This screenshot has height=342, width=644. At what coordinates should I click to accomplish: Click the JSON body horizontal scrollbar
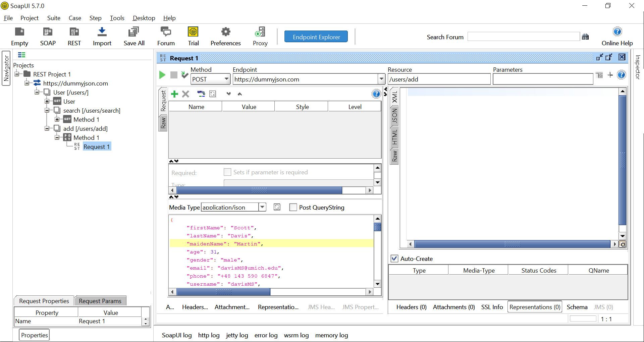click(223, 292)
